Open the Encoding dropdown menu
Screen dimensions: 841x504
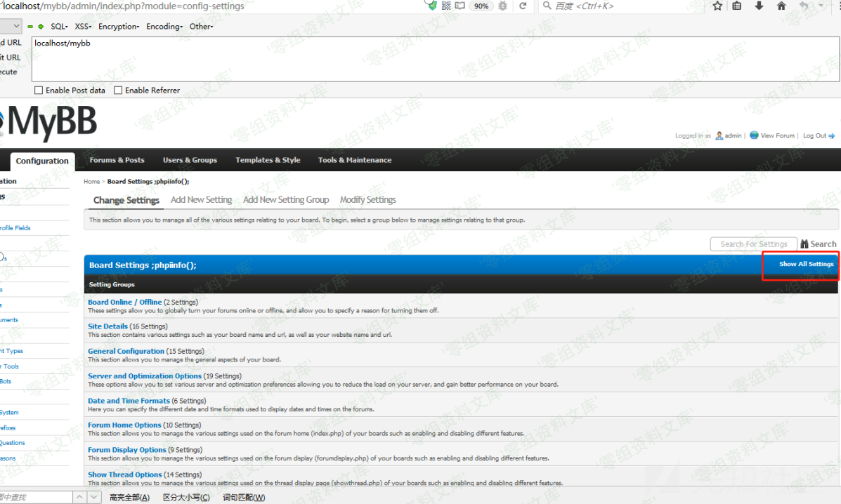164,27
